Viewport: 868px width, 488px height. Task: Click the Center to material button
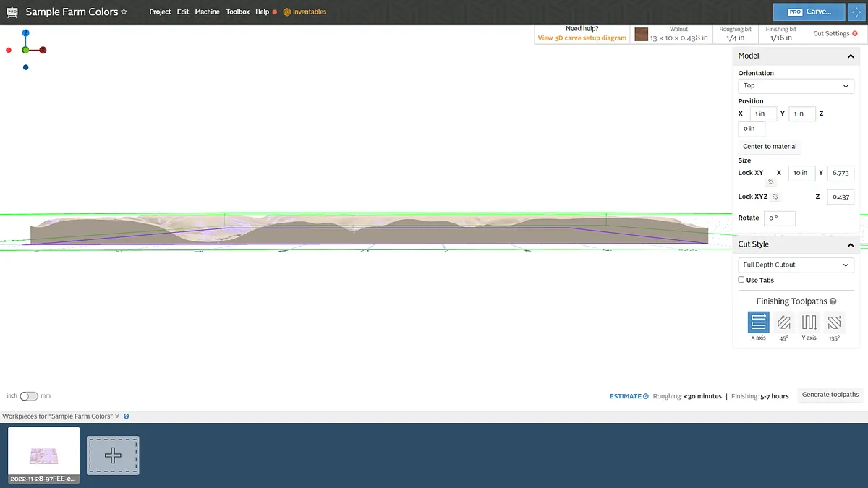coord(770,147)
